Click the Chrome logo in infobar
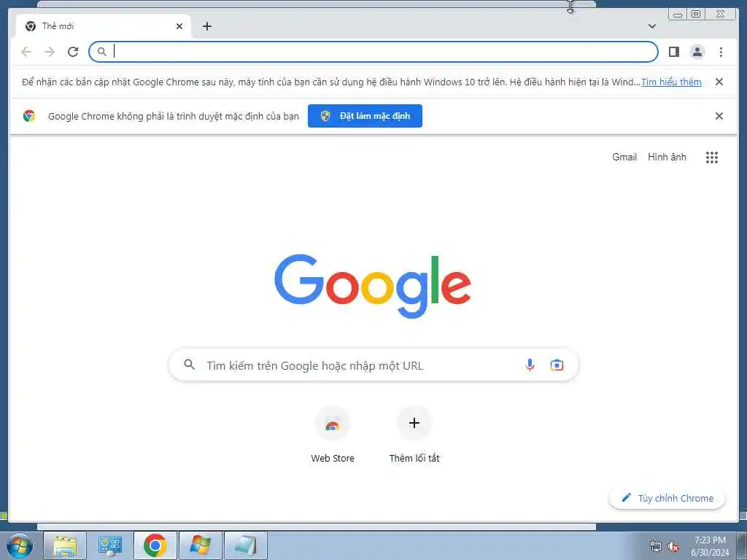This screenshot has width=747, height=560. pyautogui.click(x=29, y=116)
